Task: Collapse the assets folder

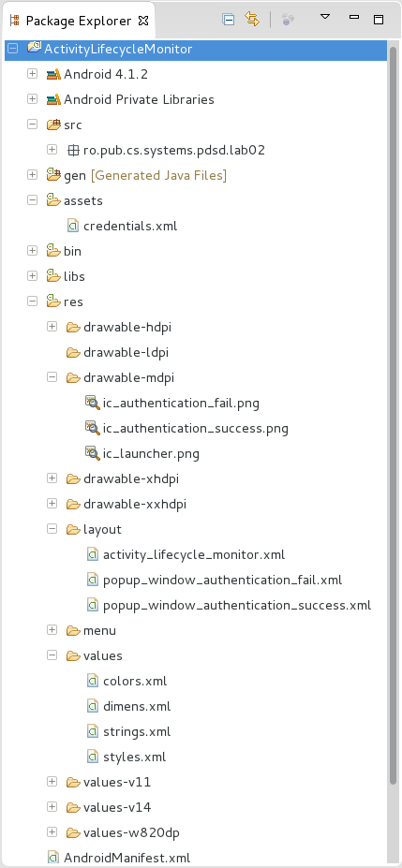Action: [32, 200]
